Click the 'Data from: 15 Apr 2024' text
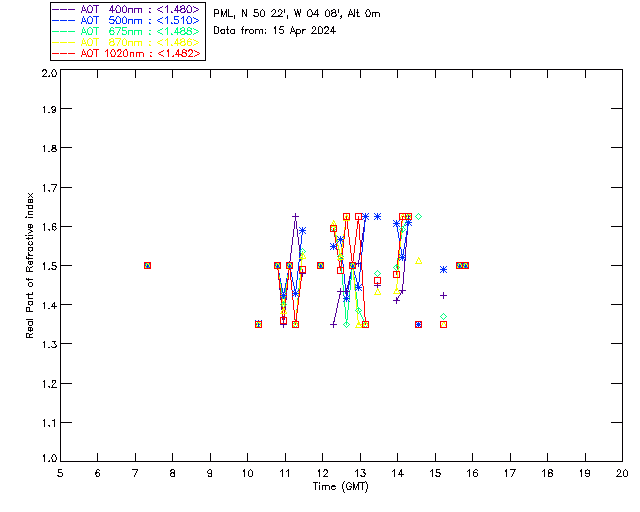This screenshot has width=640, height=512. click(274, 31)
